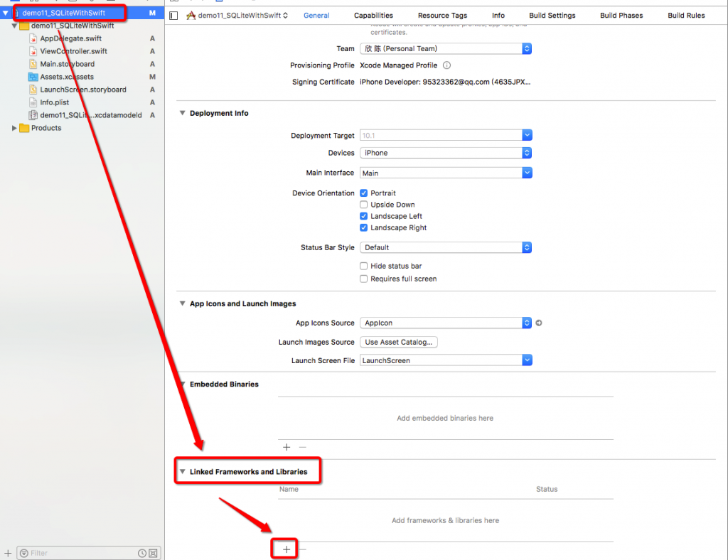Click the ViewController.swift file icon

pos(33,51)
